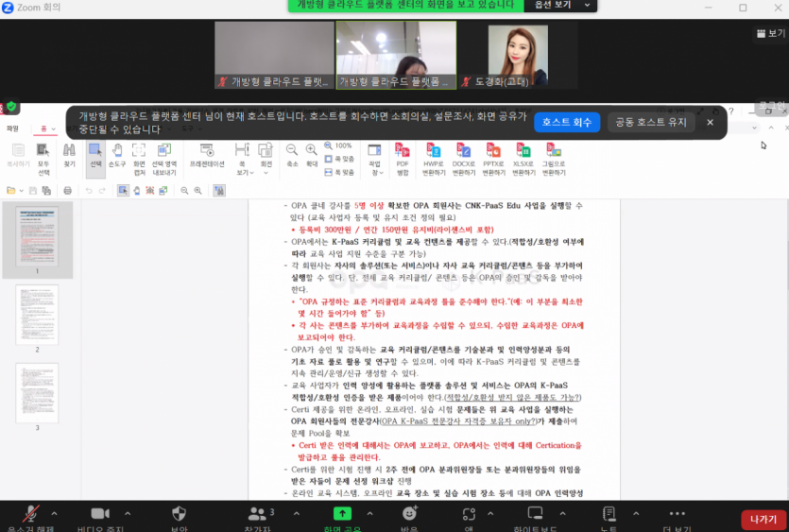Open Zoom More (더 보기) ellipsis

coord(678,518)
